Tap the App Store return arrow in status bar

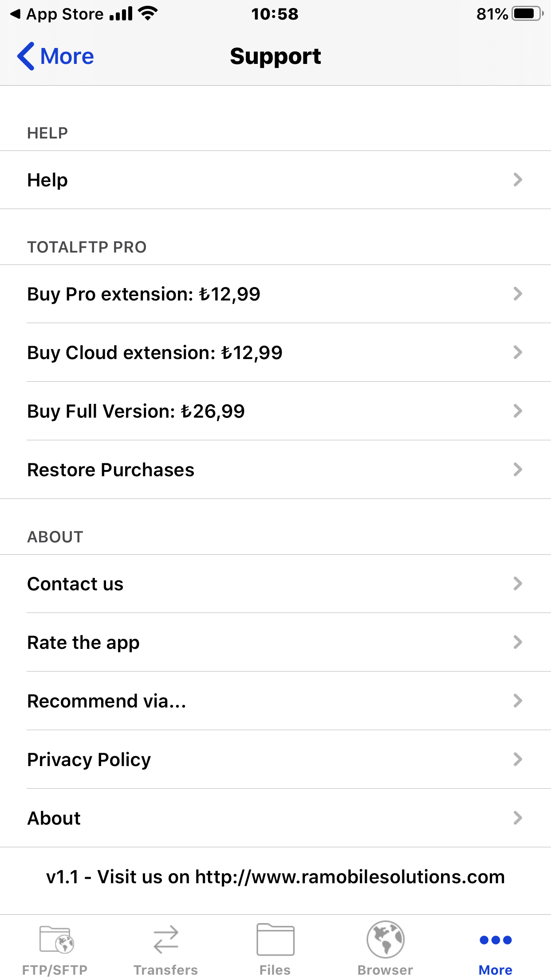(15, 14)
